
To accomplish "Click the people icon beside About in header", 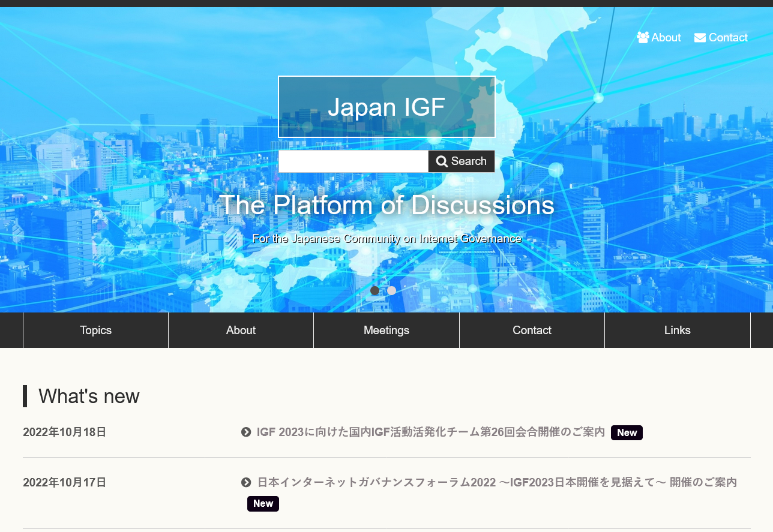I will click(643, 37).
